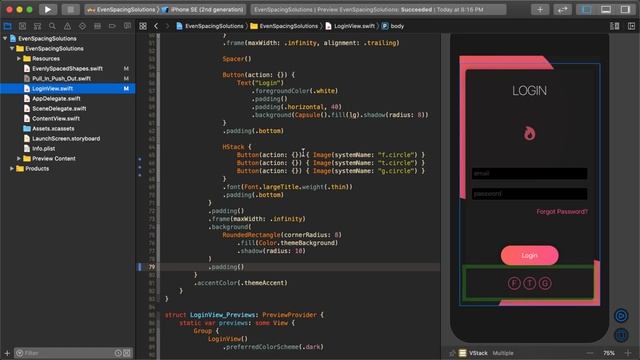Go back in editor history
The height and width of the screenshot is (360, 640).
156,26
